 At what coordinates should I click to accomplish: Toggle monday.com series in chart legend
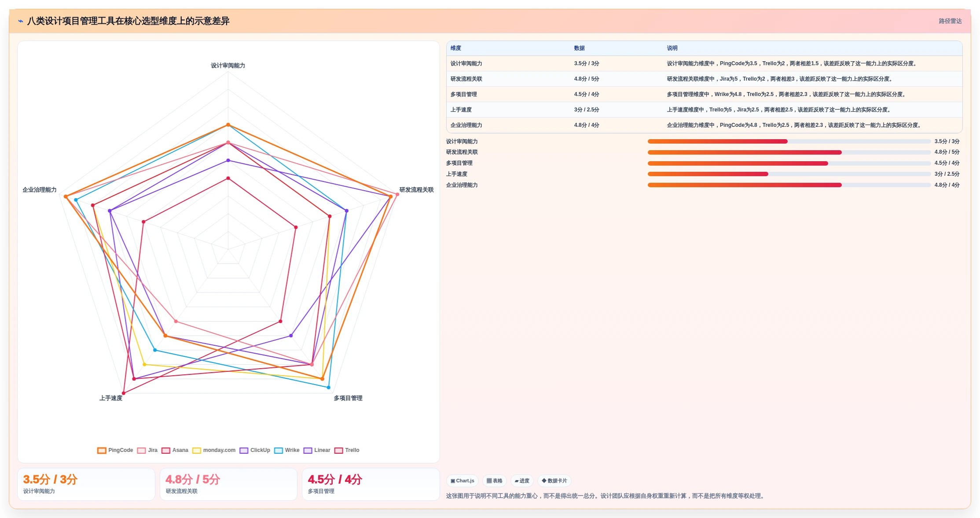pos(214,450)
